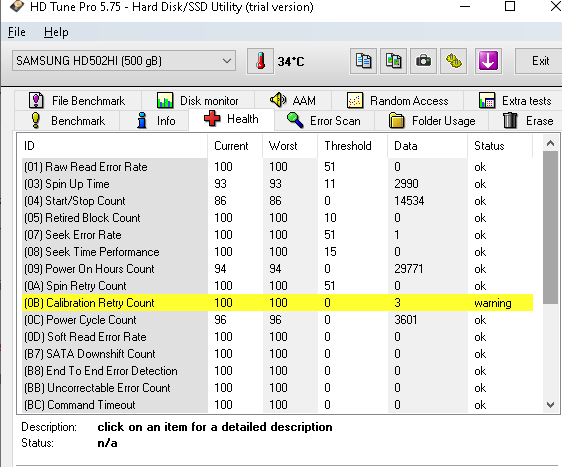Select the Calibration Retry Count warning row
The width and height of the screenshot is (562, 467).
pos(277,303)
